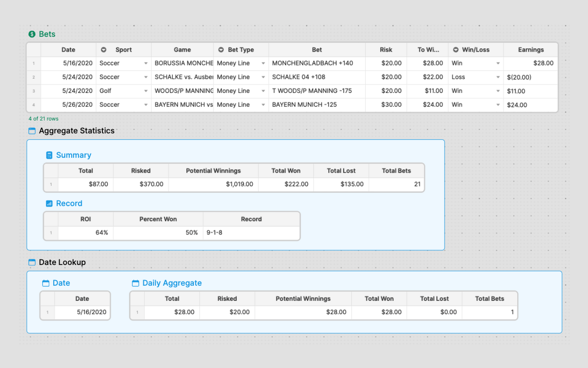Click the Potential Winnings header in Summary
Viewport: 588px width, 368px height.
click(x=213, y=171)
